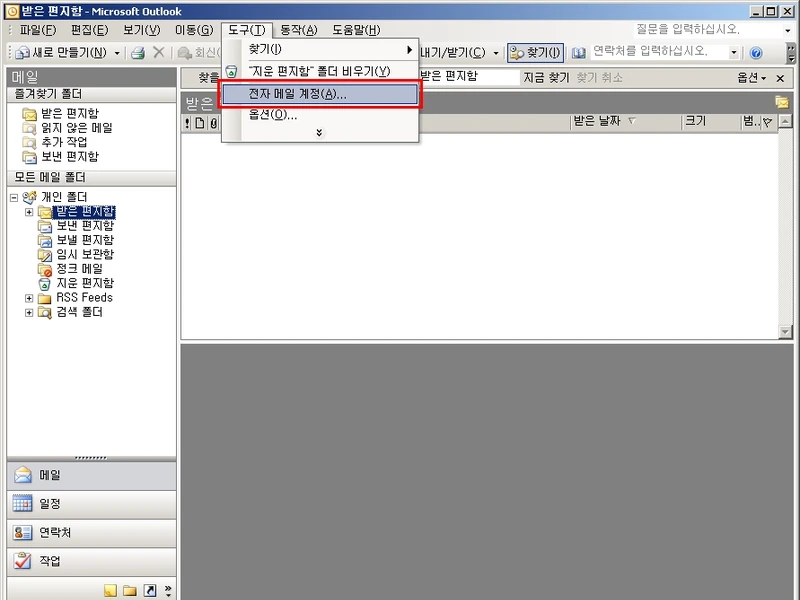Select 정크 메일 folder in the tree
The height and width of the screenshot is (600, 800).
point(79,269)
